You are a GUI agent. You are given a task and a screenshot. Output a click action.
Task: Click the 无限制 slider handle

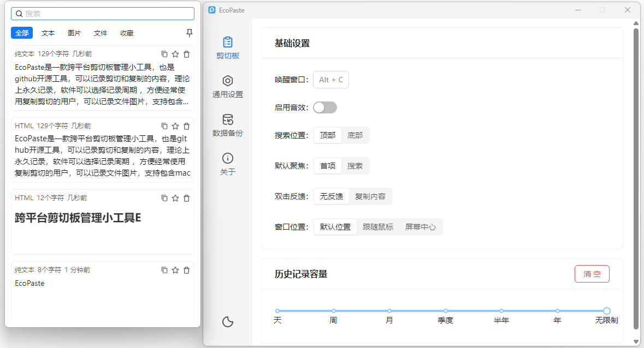(x=607, y=311)
